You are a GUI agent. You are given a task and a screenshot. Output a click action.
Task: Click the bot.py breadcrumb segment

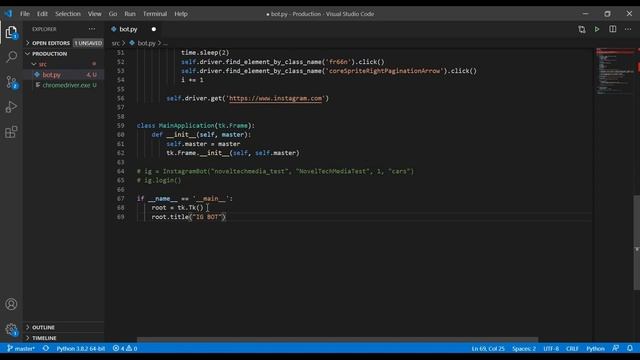(x=147, y=43)
